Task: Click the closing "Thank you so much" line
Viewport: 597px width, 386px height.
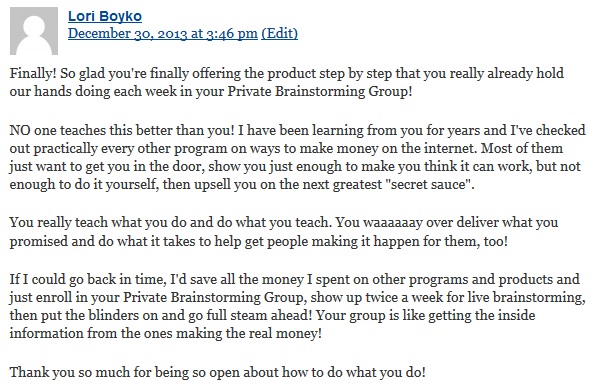Action: [217, 372]
